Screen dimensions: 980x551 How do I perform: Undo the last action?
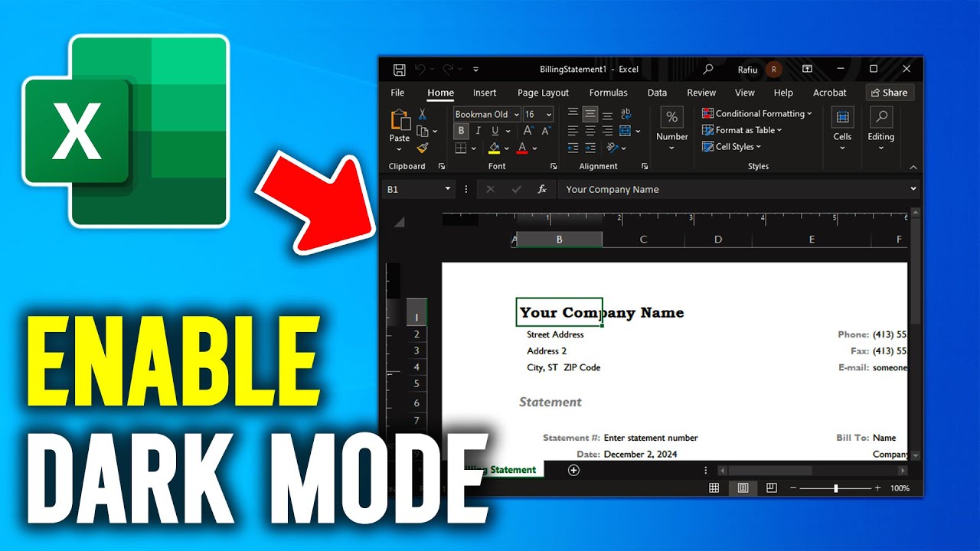[420, 70]
